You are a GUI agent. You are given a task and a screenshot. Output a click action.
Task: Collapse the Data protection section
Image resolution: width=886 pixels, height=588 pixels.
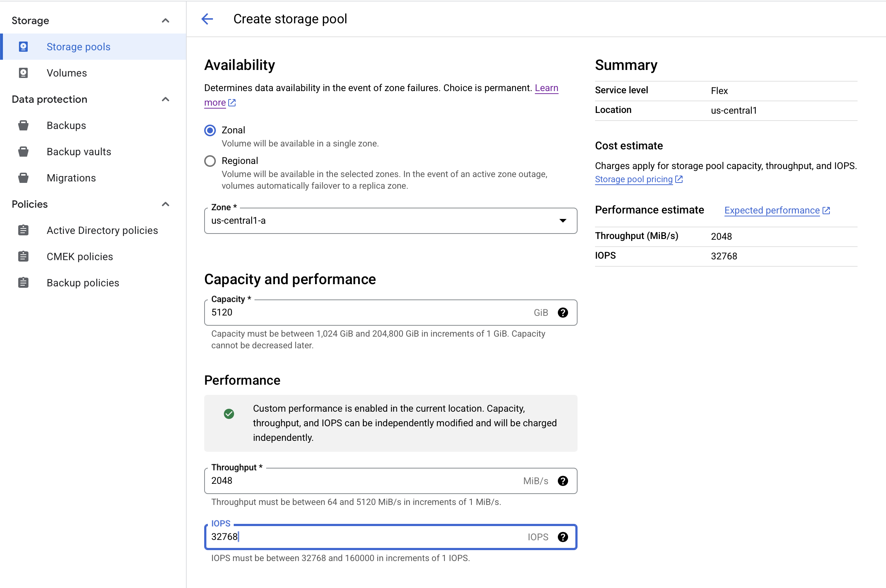coord(165,99)
